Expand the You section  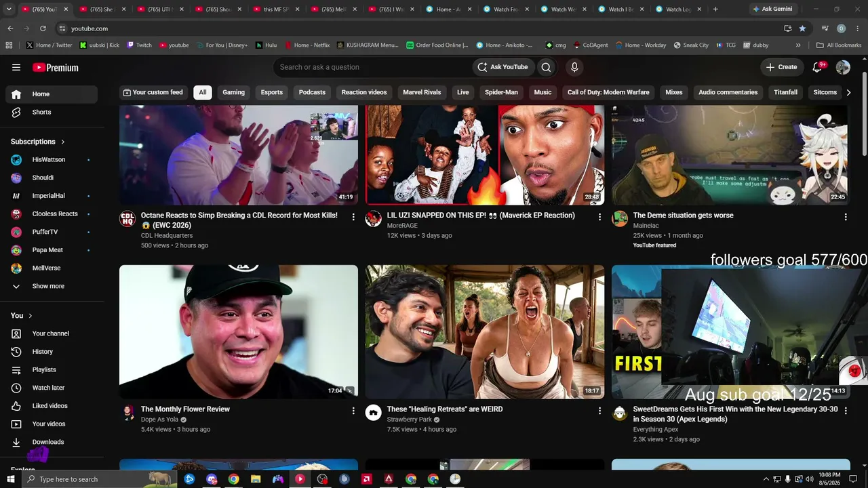pos(22,316)
